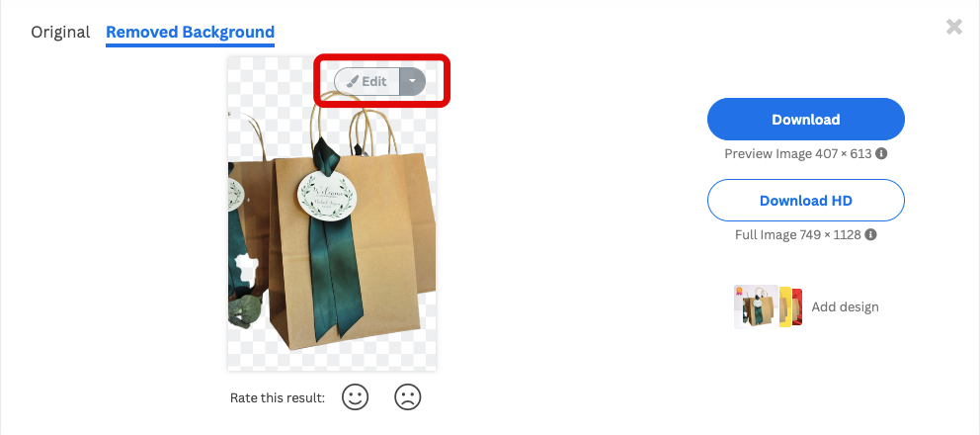Click the Edit button label

click(374, 81)
